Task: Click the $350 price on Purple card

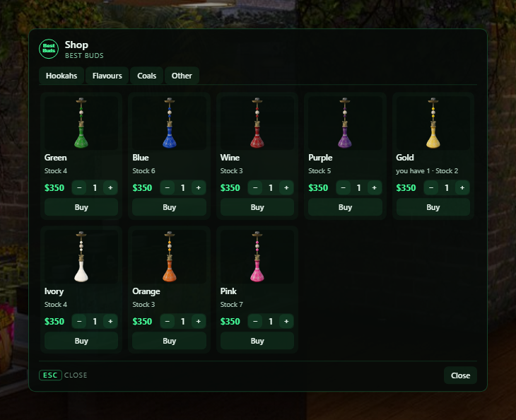Action: [318, 188]
